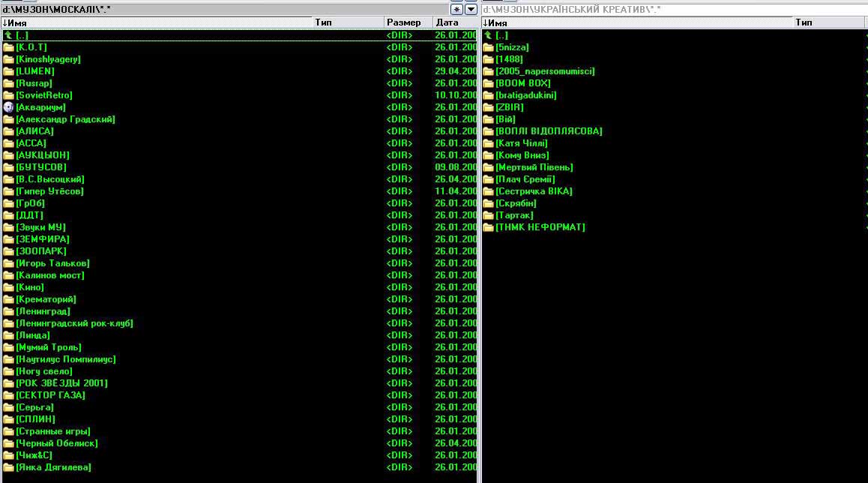Sort left panel by Размер column

tap(408, 22)
